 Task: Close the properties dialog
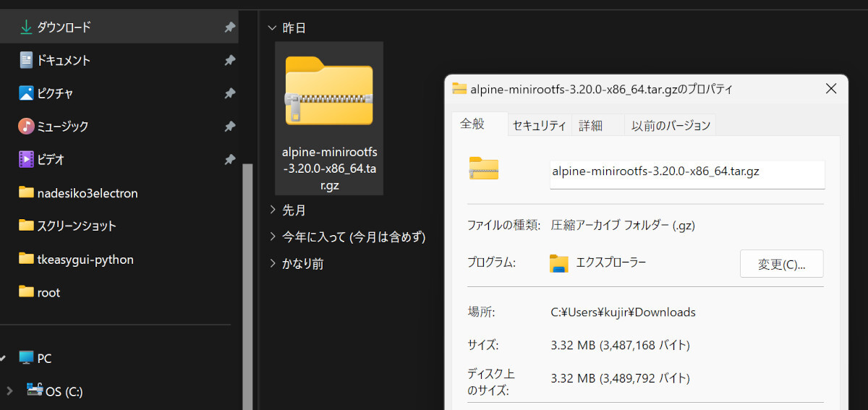(830, 89)
